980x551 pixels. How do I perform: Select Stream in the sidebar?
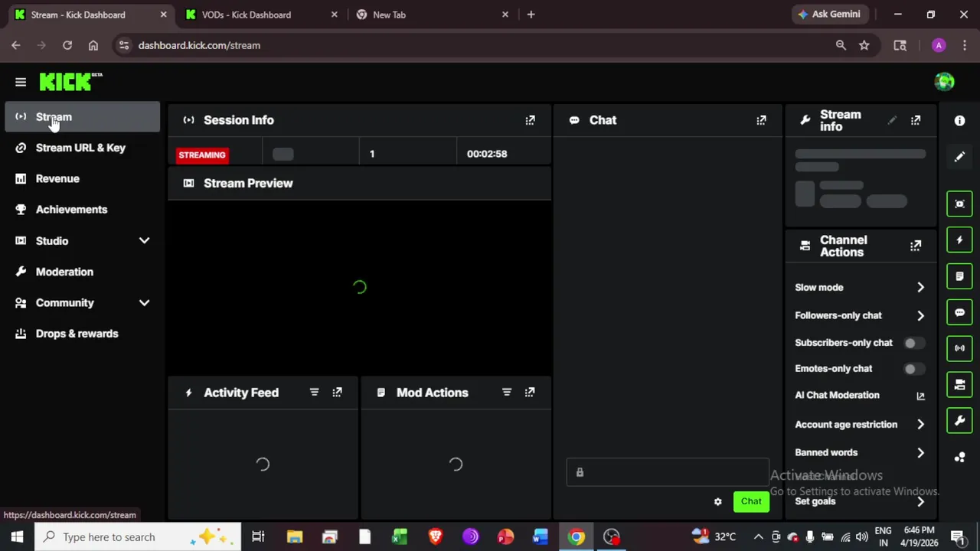pos(82,117)
